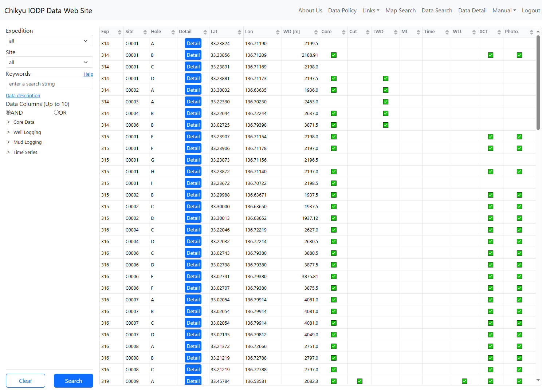Click the Search button
This screenshot has width=542, height=392.
click(74, 381)
